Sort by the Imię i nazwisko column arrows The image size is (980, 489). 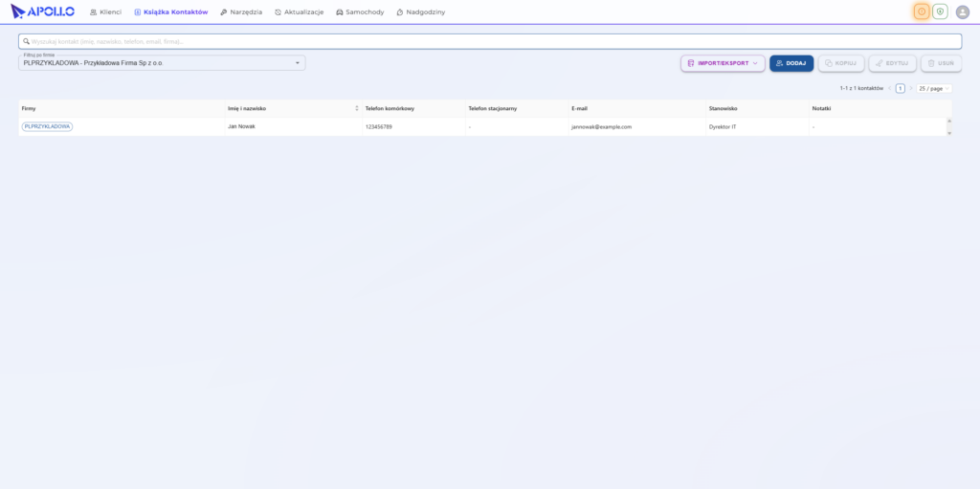(357, 108)
